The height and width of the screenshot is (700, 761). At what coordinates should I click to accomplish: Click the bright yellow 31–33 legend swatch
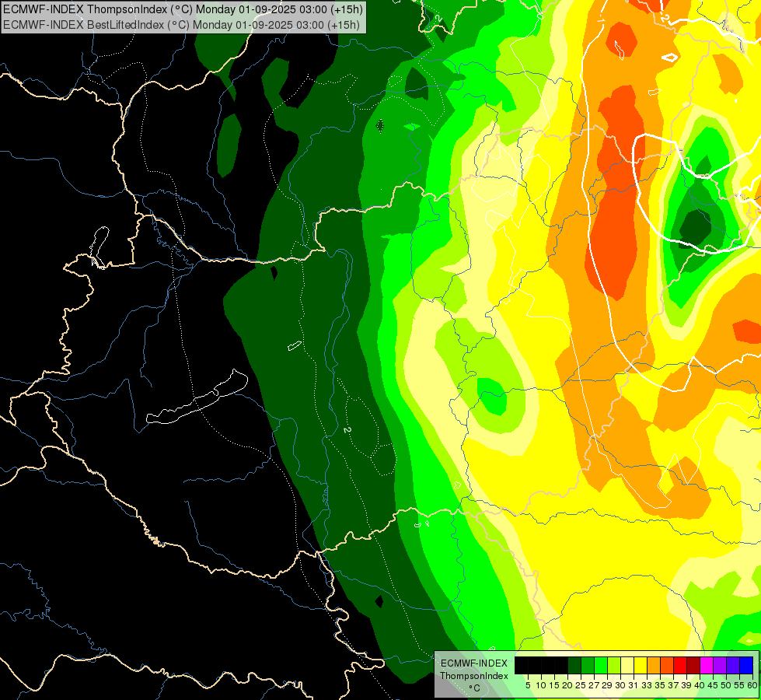point(641,665)
